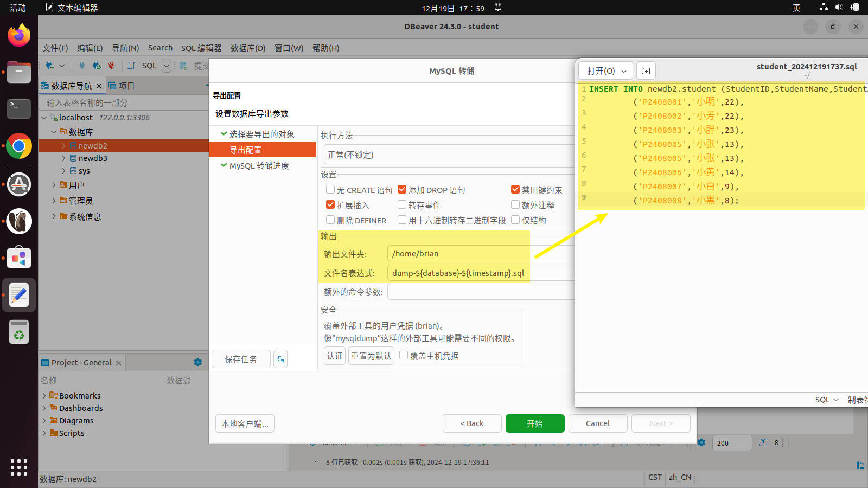Open Firefox from the Ubuntu dock

click(x=19, y=35)
